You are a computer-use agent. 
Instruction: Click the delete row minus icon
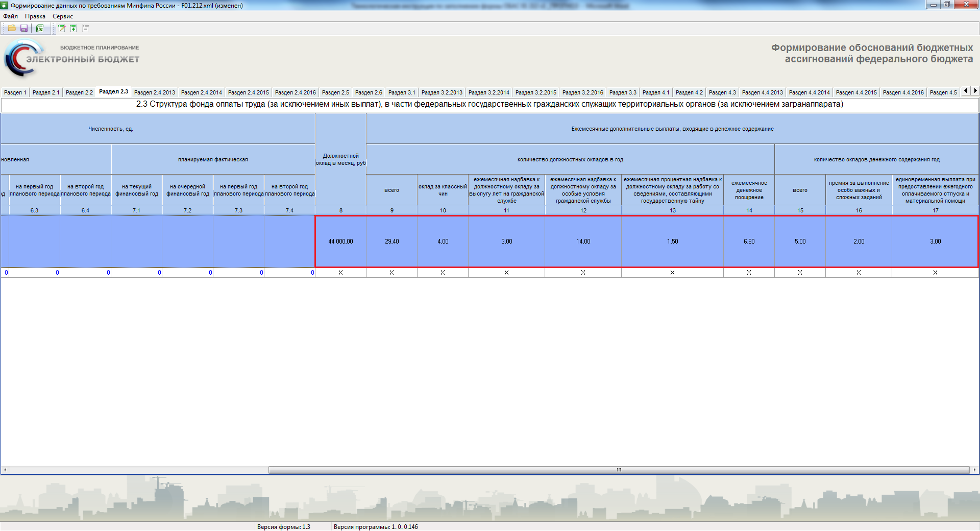[x=86, y=29]
